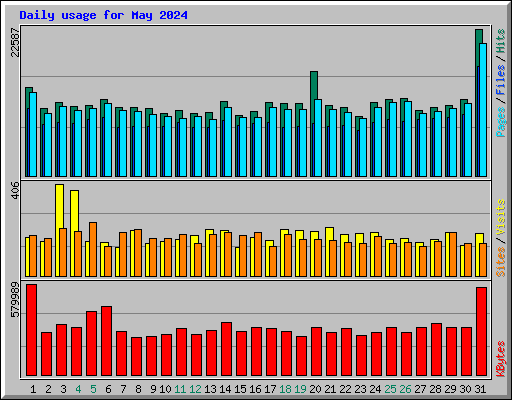Click day 2 on the x-axis
This screenshot has width=512, height=400.
point(48,389)
